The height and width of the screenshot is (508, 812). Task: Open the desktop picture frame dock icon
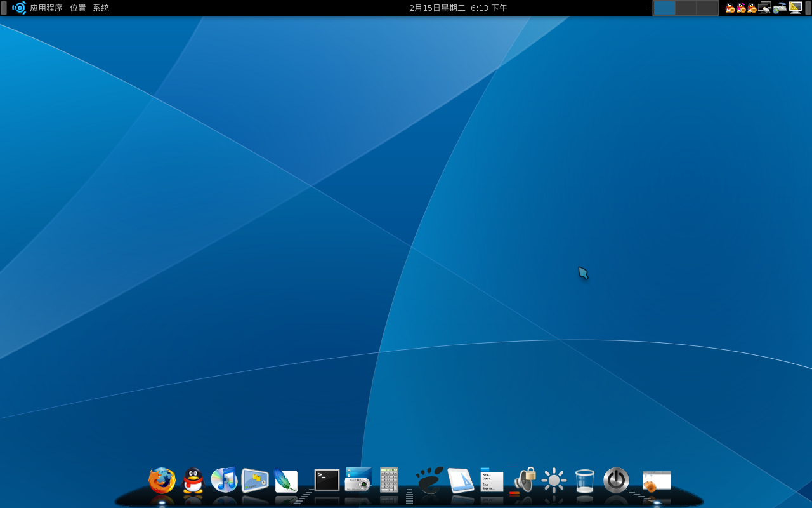pyautogui.click(x=255, y=481)
